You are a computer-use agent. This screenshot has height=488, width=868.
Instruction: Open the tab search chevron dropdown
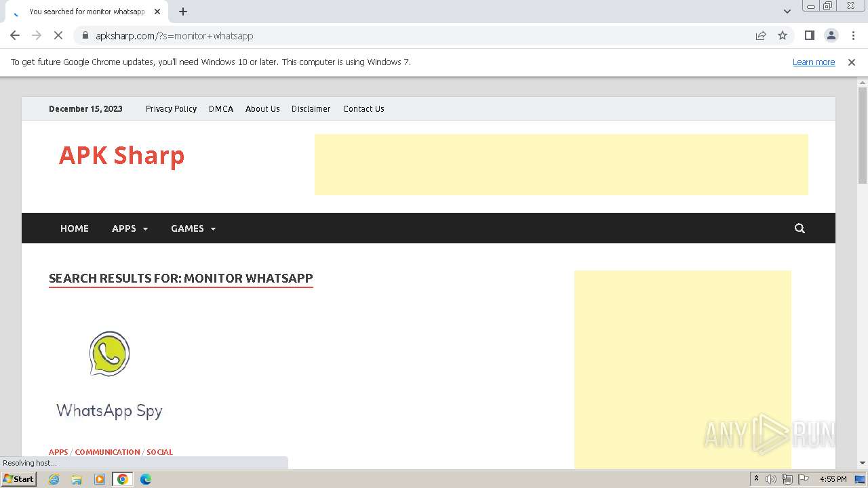[787, 12]
